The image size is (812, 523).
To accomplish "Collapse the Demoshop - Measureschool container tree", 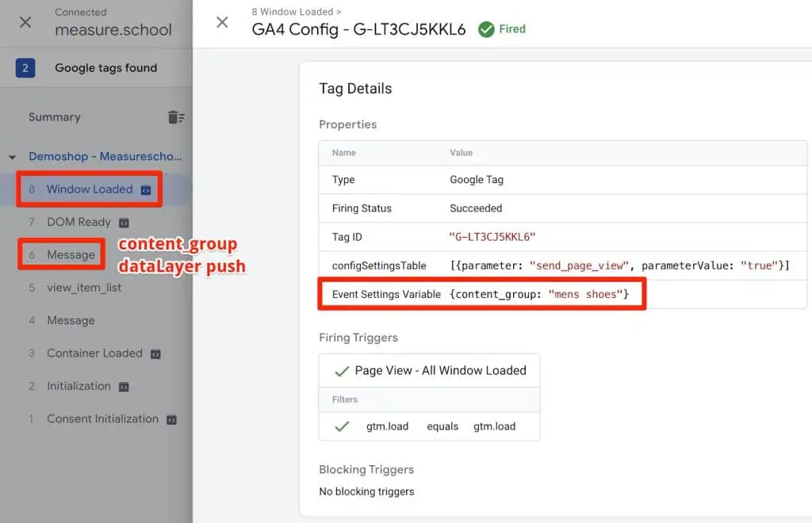I will click(x=11, y=156).
